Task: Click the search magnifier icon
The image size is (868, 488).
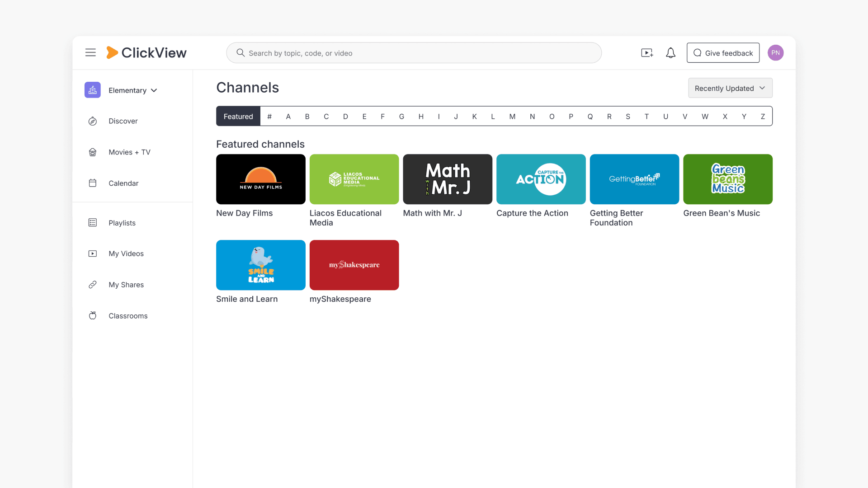Action: 241,53
